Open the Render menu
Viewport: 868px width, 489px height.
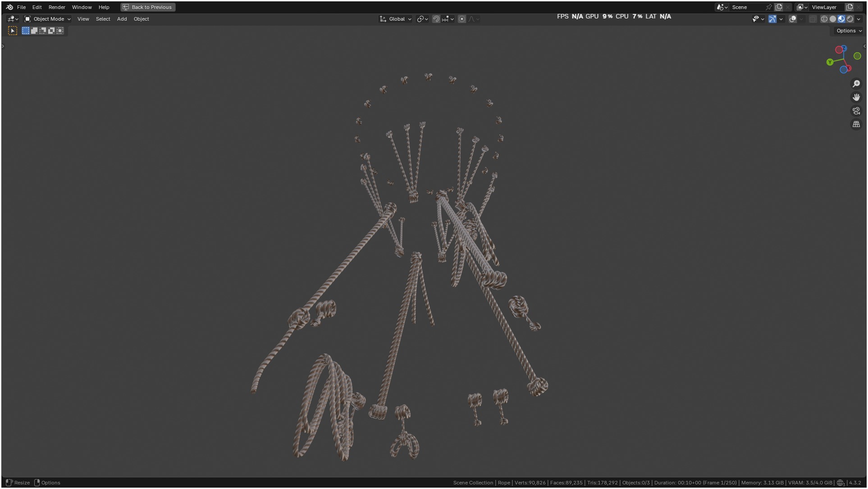click(x=57, y=7)
